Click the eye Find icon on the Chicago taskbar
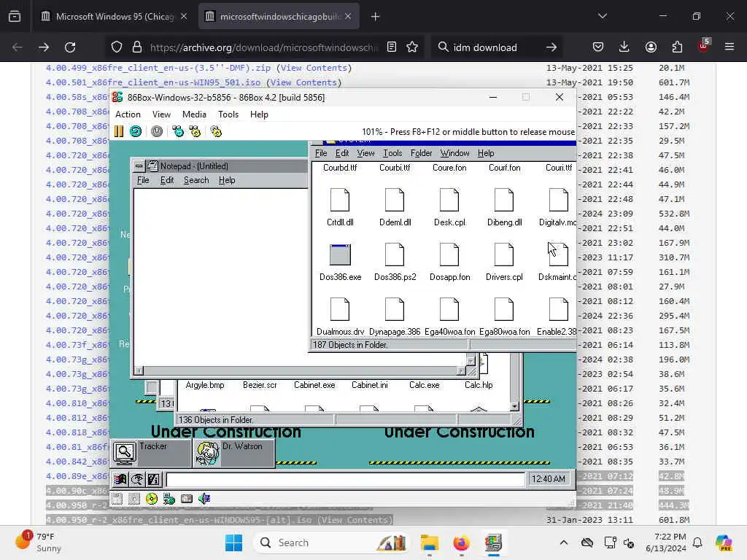This screenshot has width=747, height=560. click(137, 479)
